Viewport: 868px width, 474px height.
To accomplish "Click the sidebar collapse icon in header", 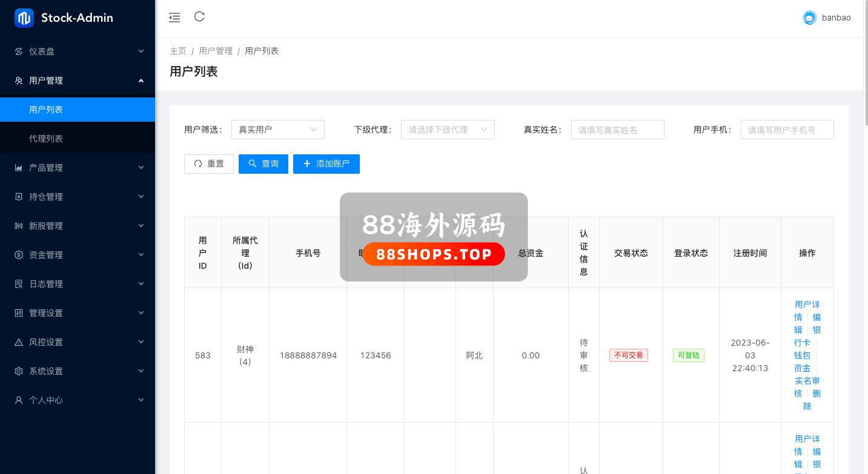I will (x=174, y=18).
